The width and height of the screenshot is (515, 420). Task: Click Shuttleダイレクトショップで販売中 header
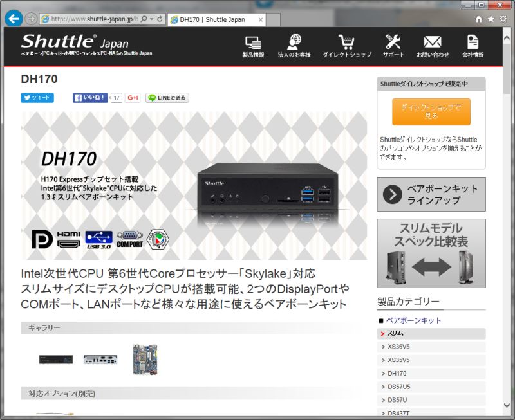click(431, 84)
